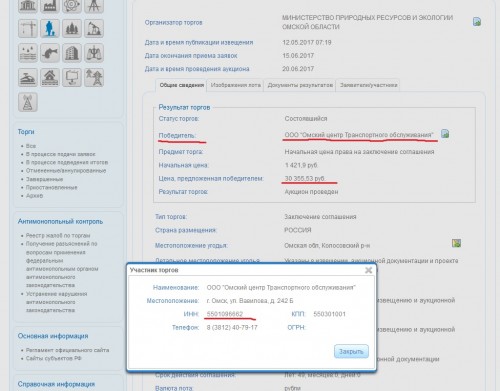Click the Закрыть button
The height and width of the screenshot is (391, 500).
click(351, 351)
